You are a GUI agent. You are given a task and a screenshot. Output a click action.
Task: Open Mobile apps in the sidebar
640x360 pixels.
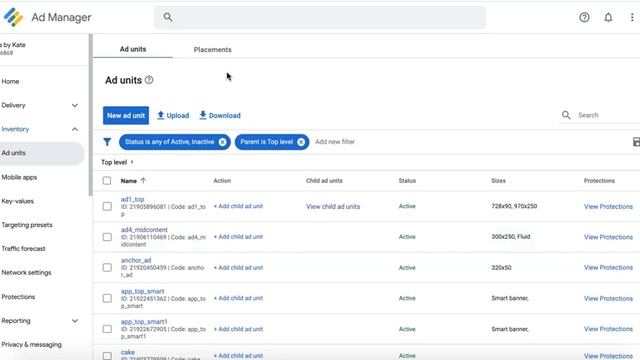[19, 177]
